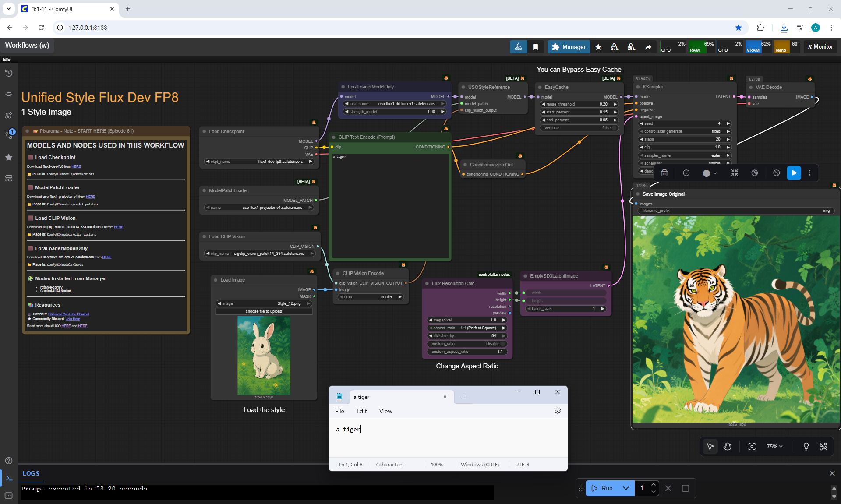This screenshot has height=504, width=841.
Task: Click choose file to upload button
Action: (264, 311)
